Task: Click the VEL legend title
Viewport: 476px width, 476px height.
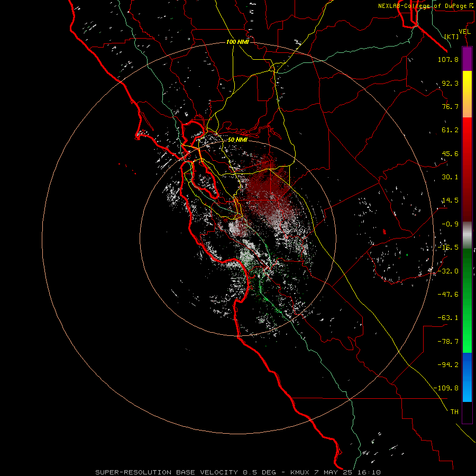Action: pos(464,32)
